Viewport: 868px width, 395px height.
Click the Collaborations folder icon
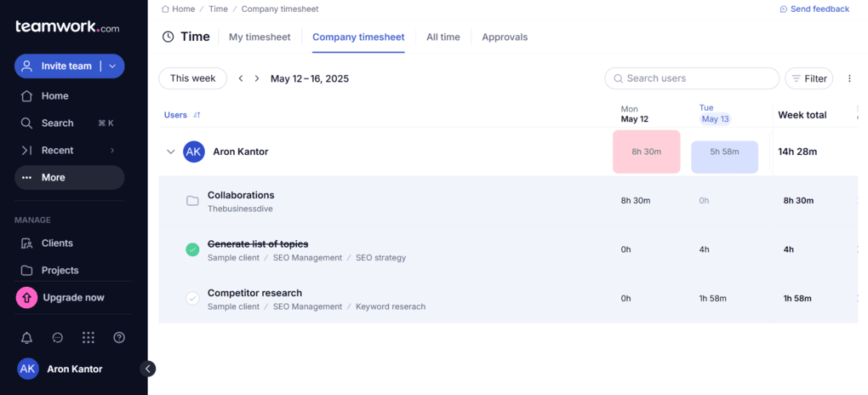[x=192, y=201]
